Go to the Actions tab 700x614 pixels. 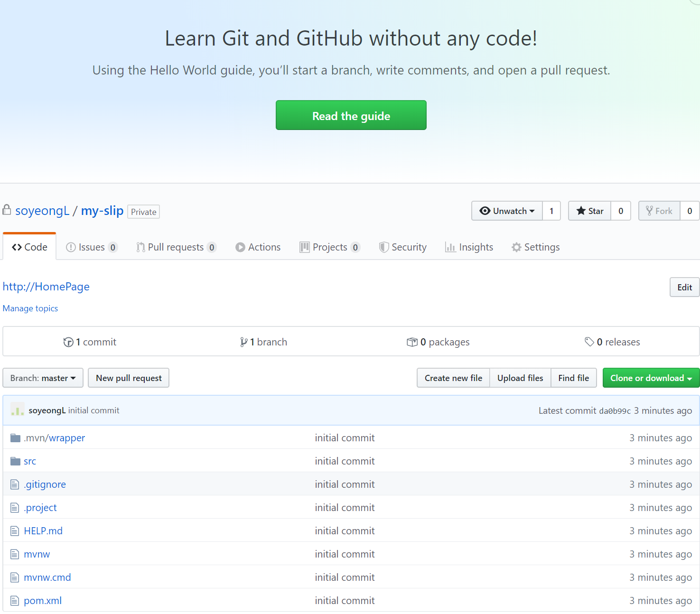point(258,247)
